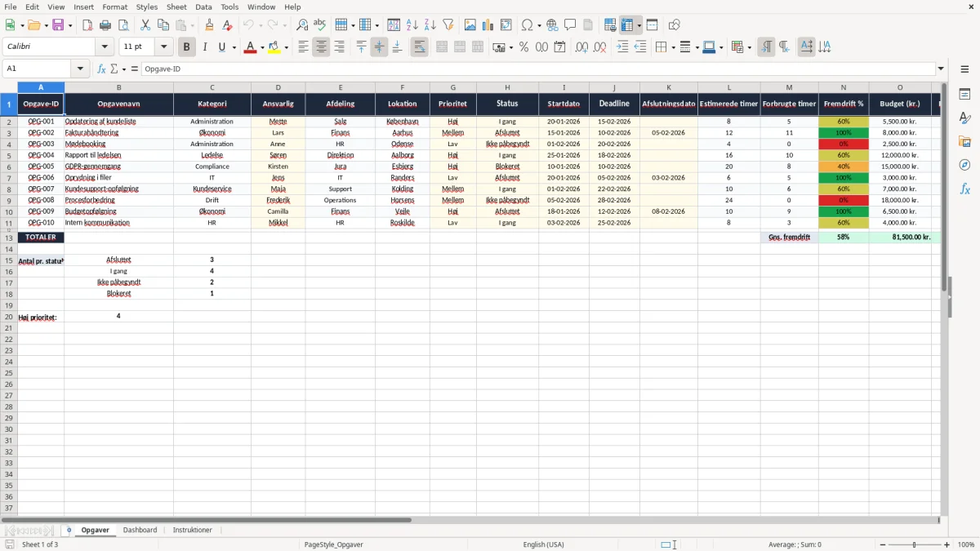980x551 pixels.
Task: Insert Comment speech bubble icon
Action: pos(570,25)
